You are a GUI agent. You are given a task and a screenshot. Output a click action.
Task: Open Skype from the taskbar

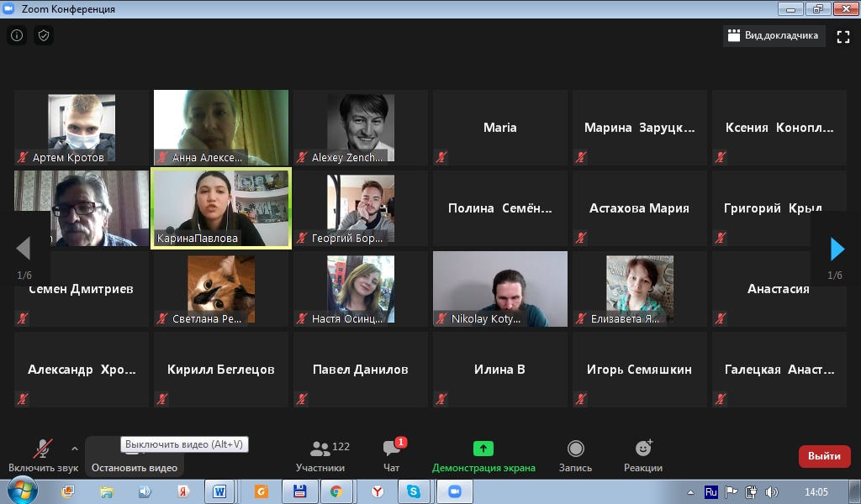coord(414,491)
